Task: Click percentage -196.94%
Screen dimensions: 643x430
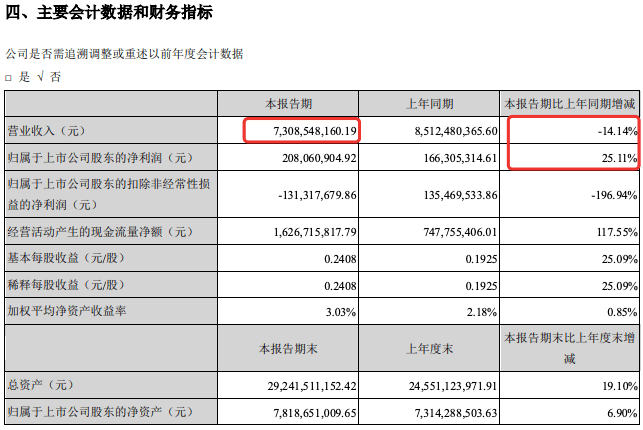Action: click(614, 195)
